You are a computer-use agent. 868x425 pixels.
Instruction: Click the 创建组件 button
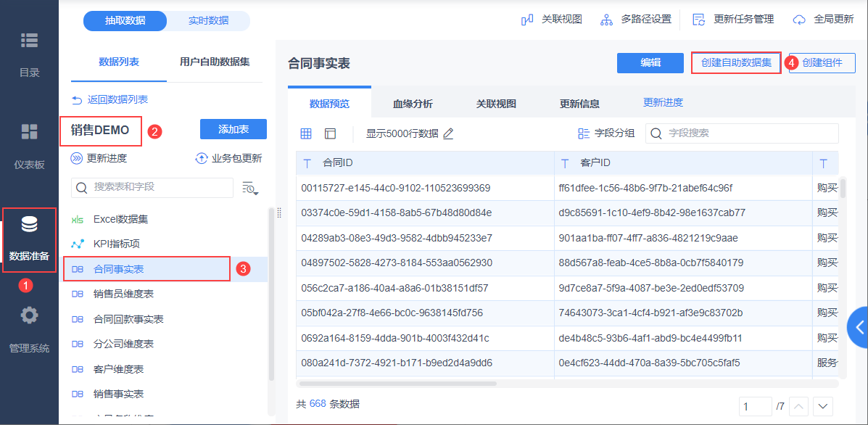[822, 62]
